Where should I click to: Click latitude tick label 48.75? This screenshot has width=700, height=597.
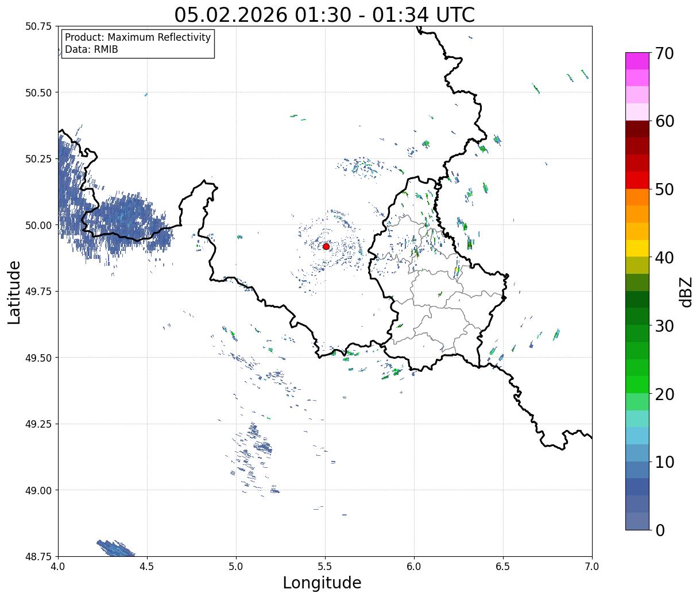[x=38, y=556]
